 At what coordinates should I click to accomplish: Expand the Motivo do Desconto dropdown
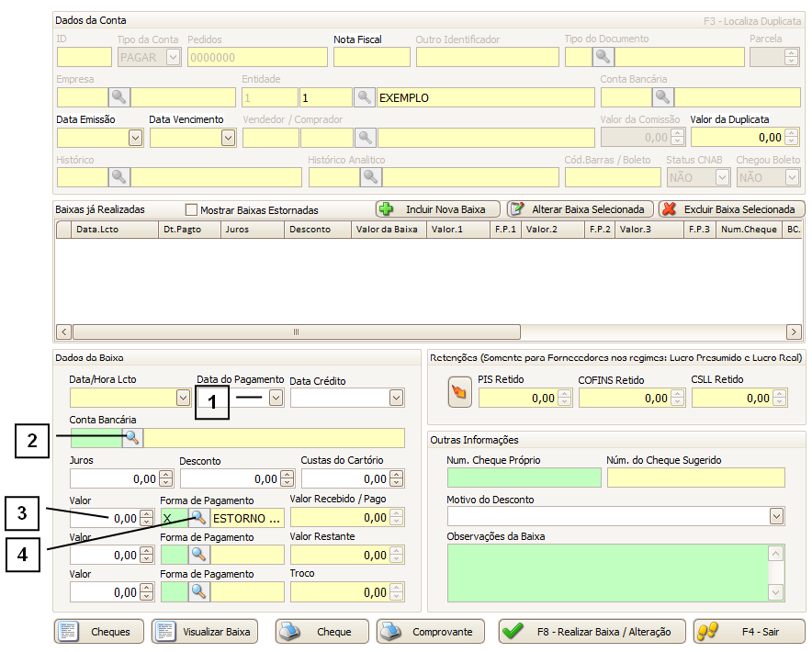(777, 516)
